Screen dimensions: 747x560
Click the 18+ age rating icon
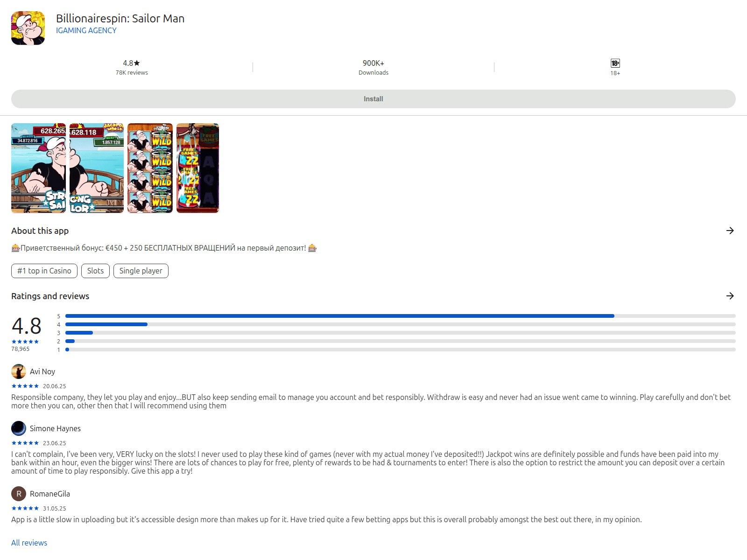tap(615, 63)
